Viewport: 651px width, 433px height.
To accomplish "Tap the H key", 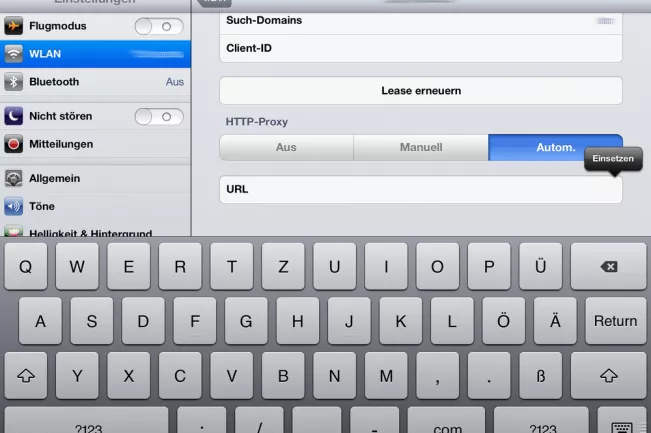I will point(298,321).
